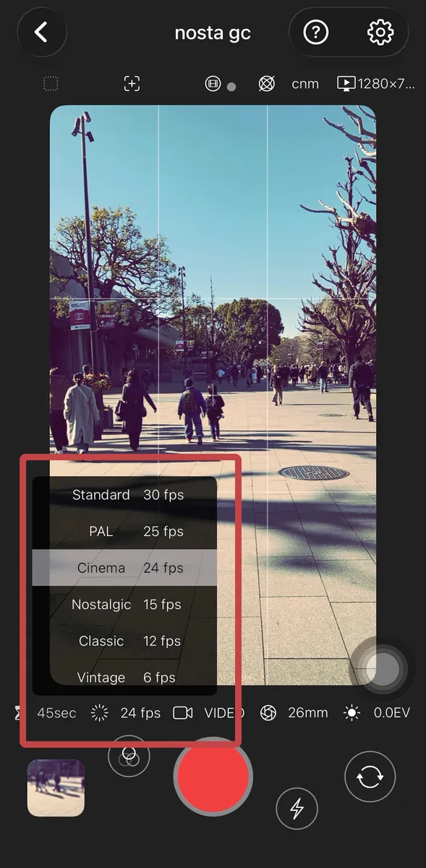Adjust the 0.0EV exposure value
426x868 pixels.
point(392,713)
